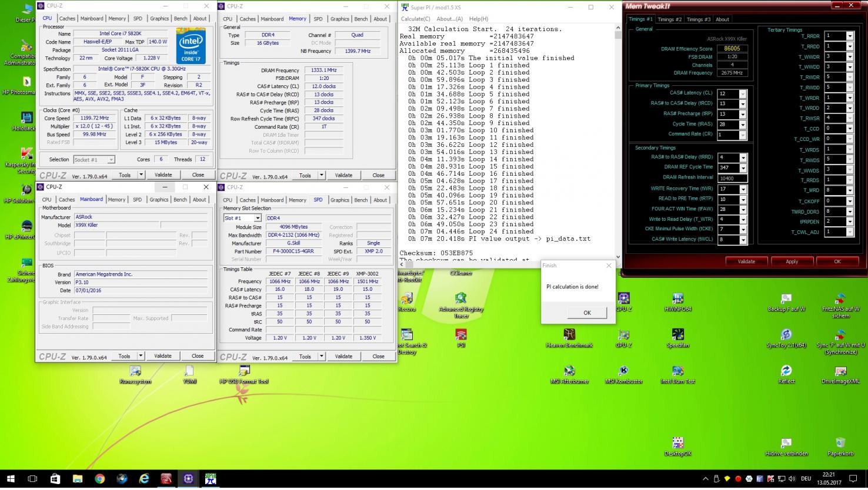Open the Task View taskbar button
This screenshot has width=868, height=490.
click(x=32, y=479)
